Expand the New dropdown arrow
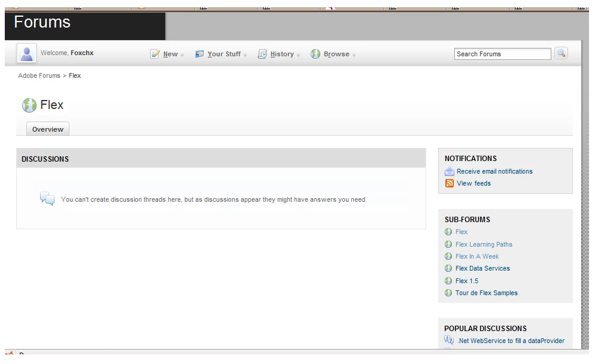The image size is (601, 364). [183, 55]
